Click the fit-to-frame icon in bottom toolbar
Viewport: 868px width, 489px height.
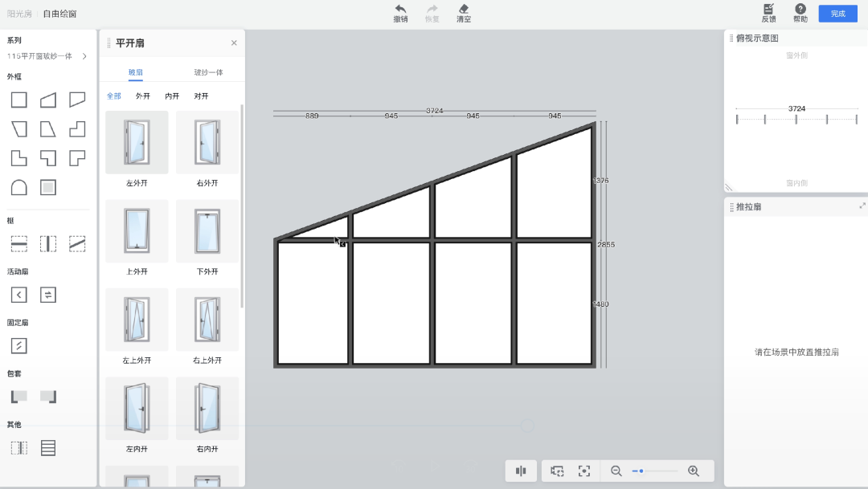pos(557,471)
